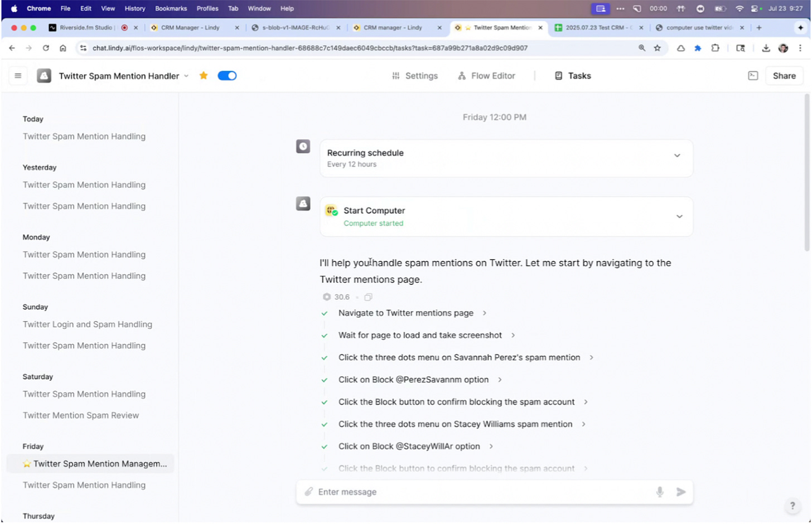Go back with browser back arrow
Viewport: 812px width, 524px height.
12,48
